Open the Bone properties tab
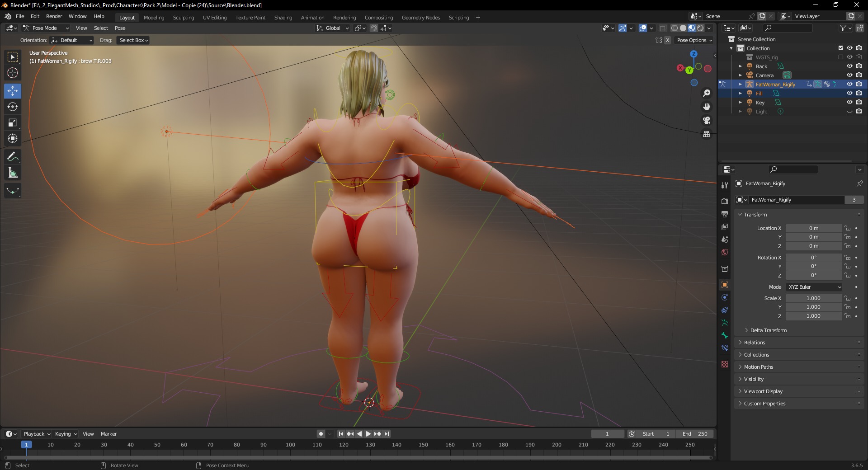This screenshot has width=868, height=470. click(x=725, y=335)
